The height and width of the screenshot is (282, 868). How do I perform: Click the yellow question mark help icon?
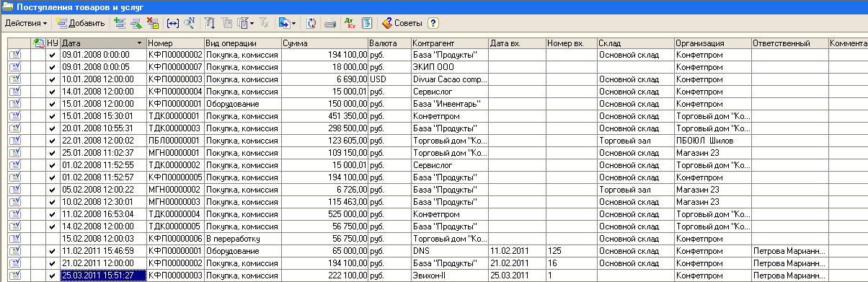click(x=433, y=23)
